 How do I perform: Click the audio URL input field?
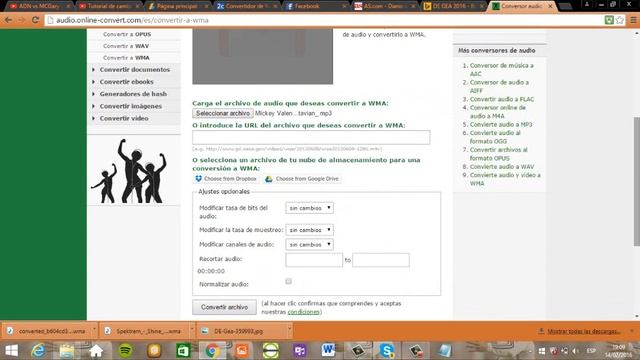[x=311, y=138]
